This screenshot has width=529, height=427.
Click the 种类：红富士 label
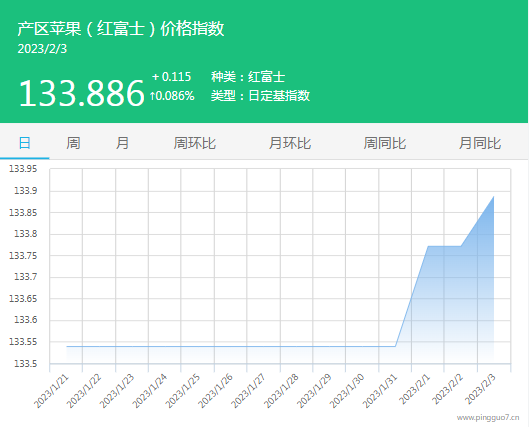[x=248, y=77]
